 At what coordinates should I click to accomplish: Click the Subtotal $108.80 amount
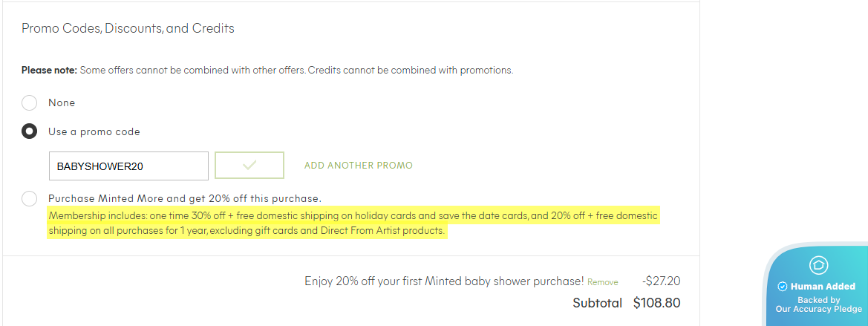656,303
